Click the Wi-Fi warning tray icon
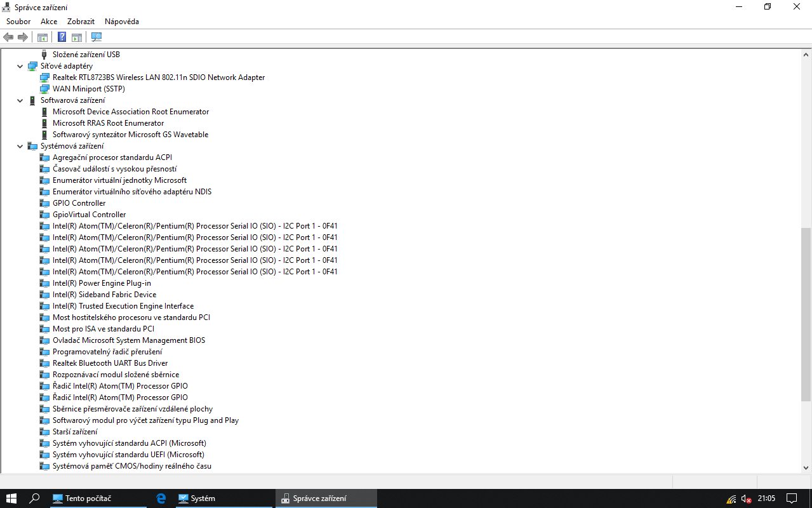The height and width of the screenshot is (508, 812). click(731, 499)
